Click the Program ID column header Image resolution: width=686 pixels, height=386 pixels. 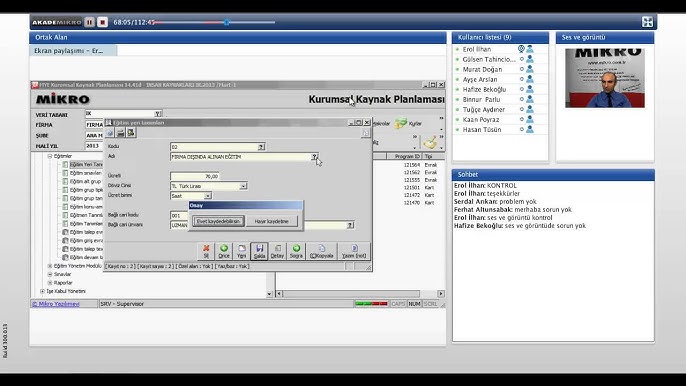tap(405, 156)
